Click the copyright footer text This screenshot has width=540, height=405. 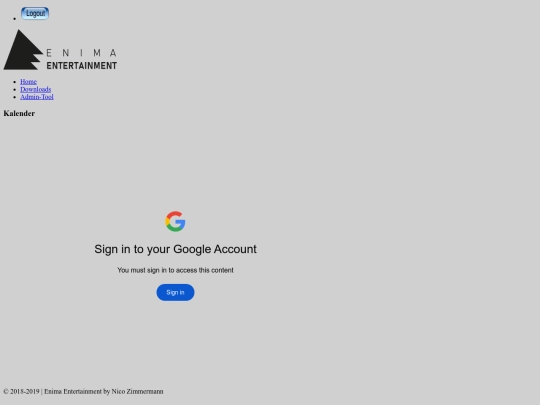(x=83, y=392)
